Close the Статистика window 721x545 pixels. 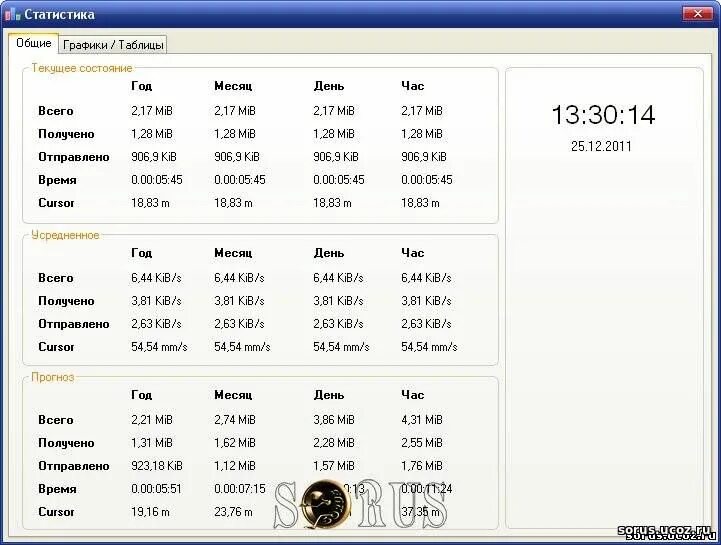(x=698, y=14)
